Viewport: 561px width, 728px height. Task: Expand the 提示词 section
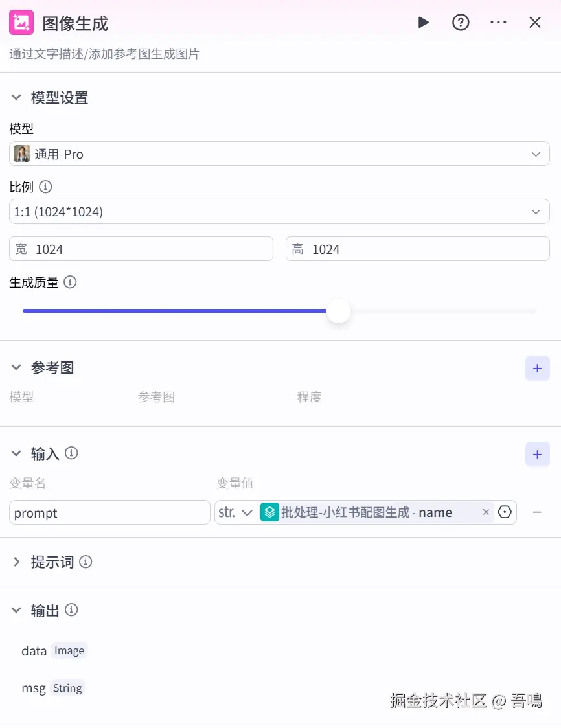click(x=16, y=562)
